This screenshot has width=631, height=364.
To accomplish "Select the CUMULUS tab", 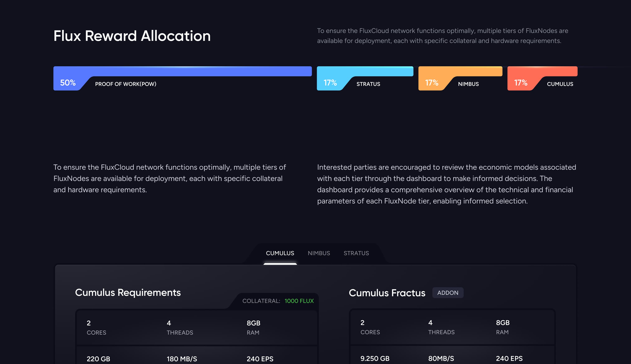I will tap(280, 253).
